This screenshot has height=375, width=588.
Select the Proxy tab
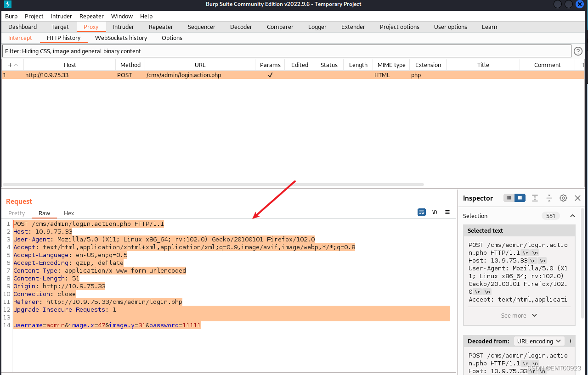click(91, 27)
